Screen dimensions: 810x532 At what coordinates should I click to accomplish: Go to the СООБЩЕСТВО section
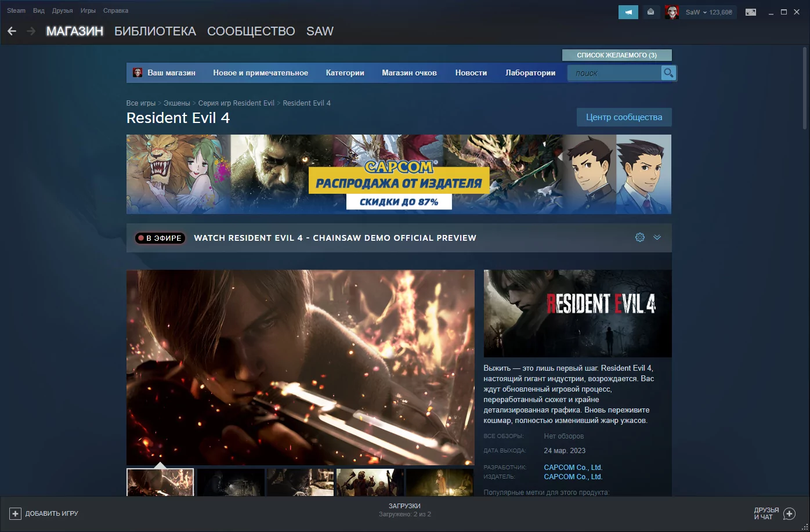click(251, 31)
